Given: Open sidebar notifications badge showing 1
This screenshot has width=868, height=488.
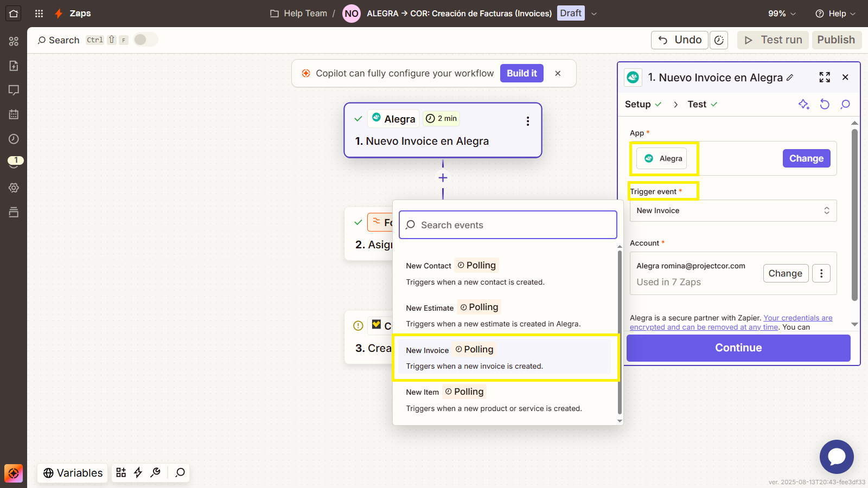Looking at the screenshot, I should click(15, 161).
